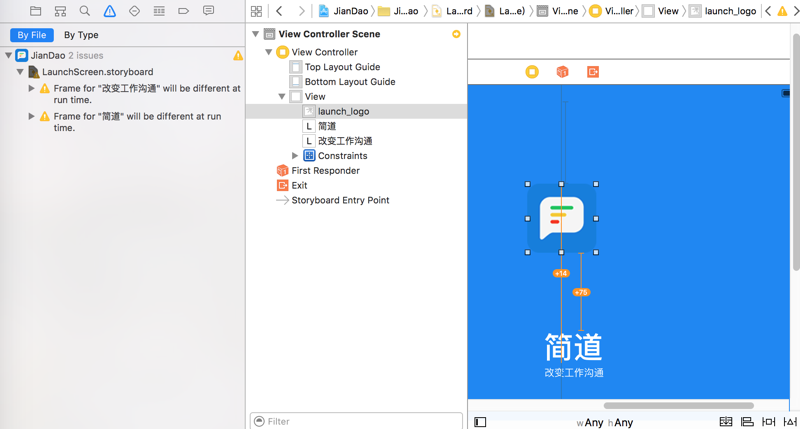Click the yellow warning indicator beside View Controller Scene
The height and width of the screenshot is (429, 800).
pyautogui.click(x=456, y=34)
